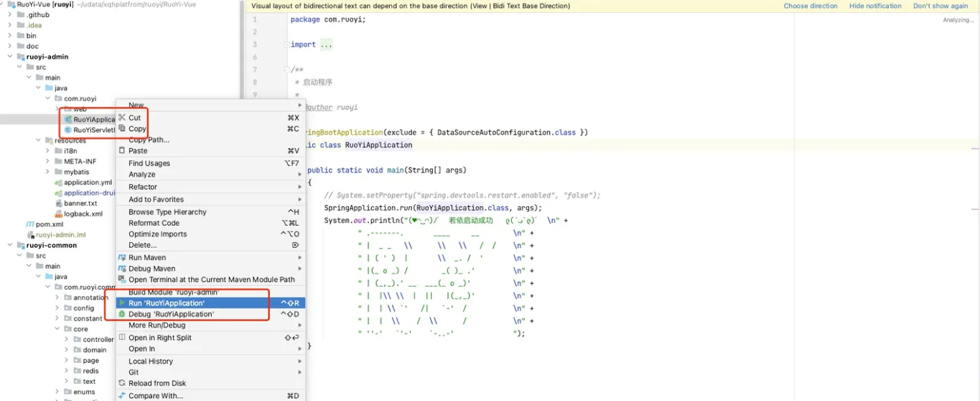Choose Optimize Imports
980x401 pixels.
210,234
